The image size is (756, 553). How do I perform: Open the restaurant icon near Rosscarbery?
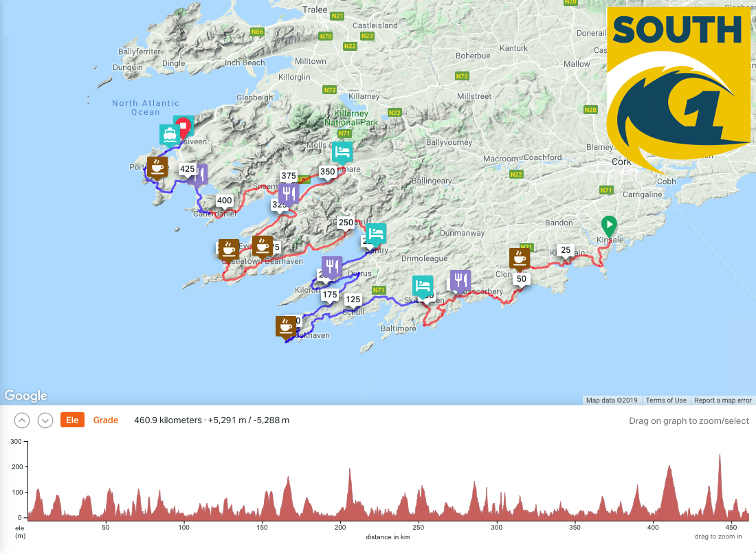tap(460, 280)
